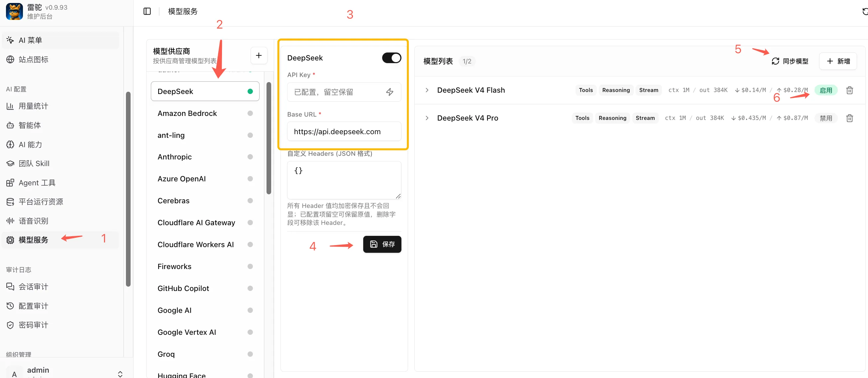Viewport: 868px width, 378px height.
Task: Select the GitHub Copilot provider
Action: pos(205,288)
